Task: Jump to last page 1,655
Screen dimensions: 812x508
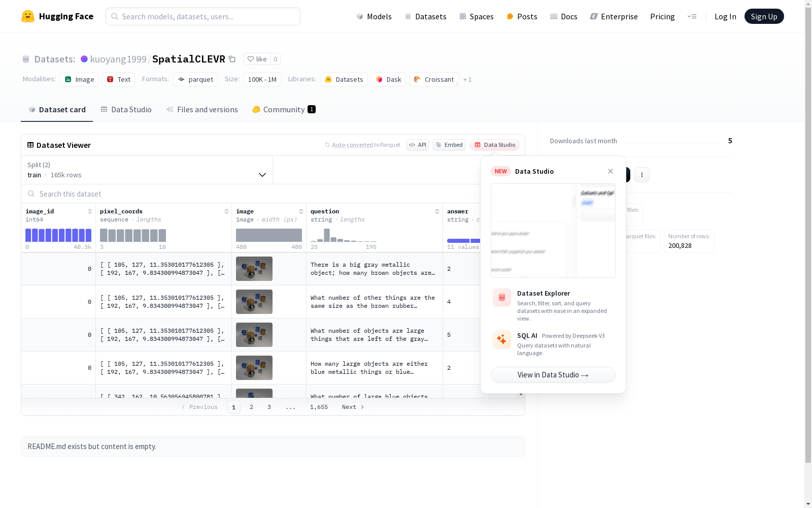Action: coord(319,407)
